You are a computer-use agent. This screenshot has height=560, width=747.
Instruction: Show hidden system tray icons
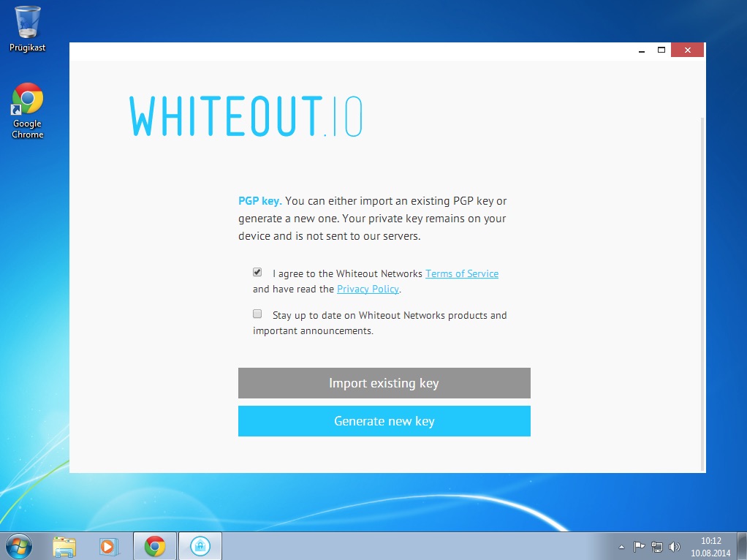[x=621, y=546]
